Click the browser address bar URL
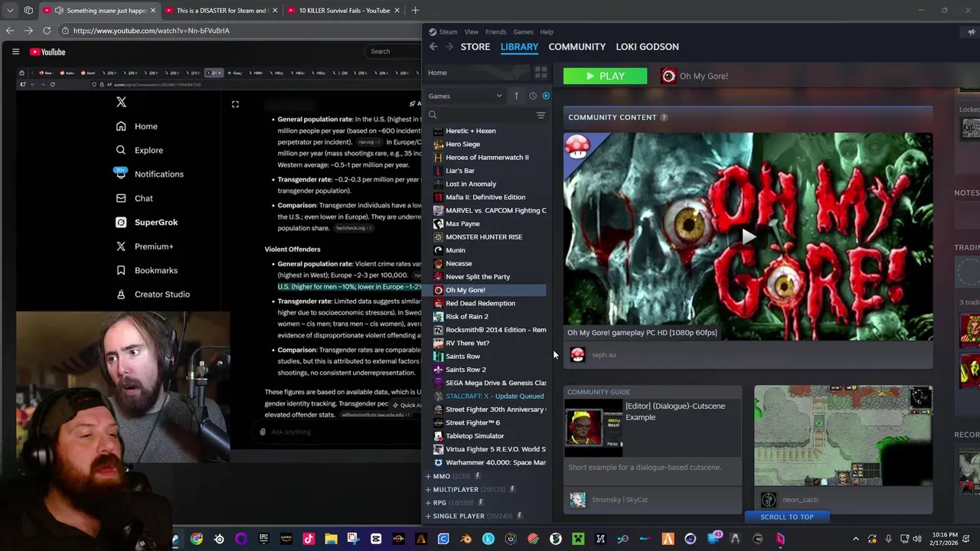The height and width of the screenshot is (551, 980). tap(151, 31)
